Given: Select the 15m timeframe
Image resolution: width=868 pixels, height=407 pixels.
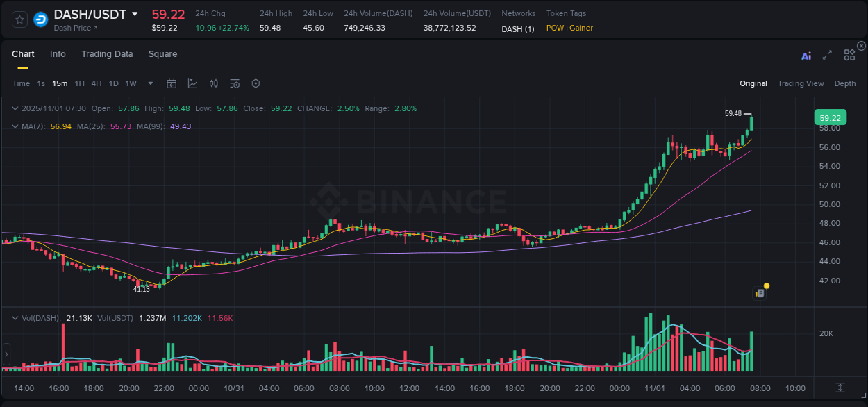Looking at the screenshot, I should point(60,83).
